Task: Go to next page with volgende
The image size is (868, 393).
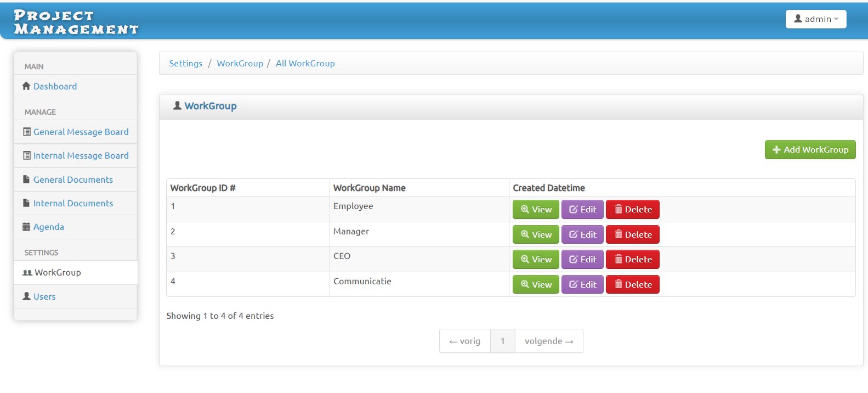Action: click(549, 341)
